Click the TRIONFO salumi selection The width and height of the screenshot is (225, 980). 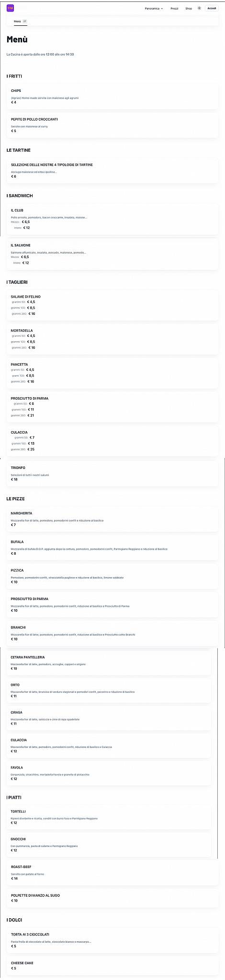pos(112,474)
